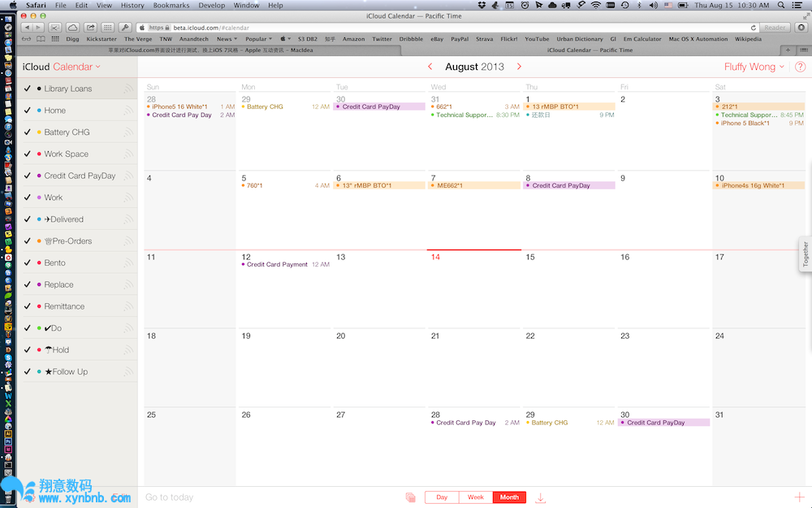Expand the Apple logo bookmarks folder
The height and width of the screenshot is (508, 812).
coord(285,39)
